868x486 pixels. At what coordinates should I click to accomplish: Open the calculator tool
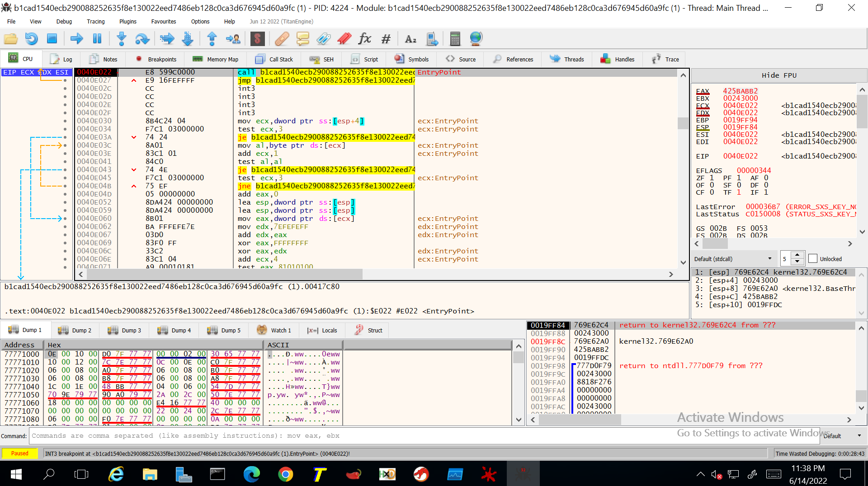[455, 38]
